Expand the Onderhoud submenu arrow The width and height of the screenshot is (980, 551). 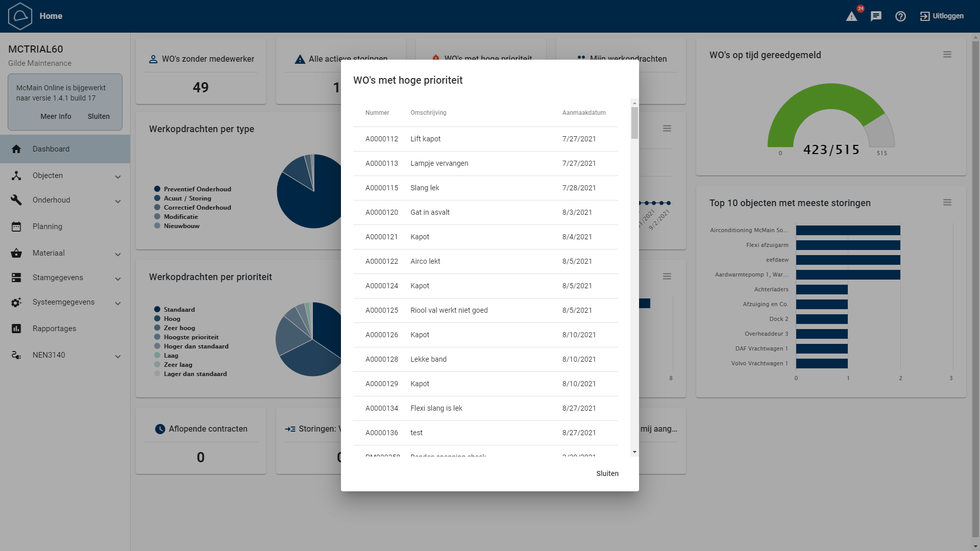(118, 201)
